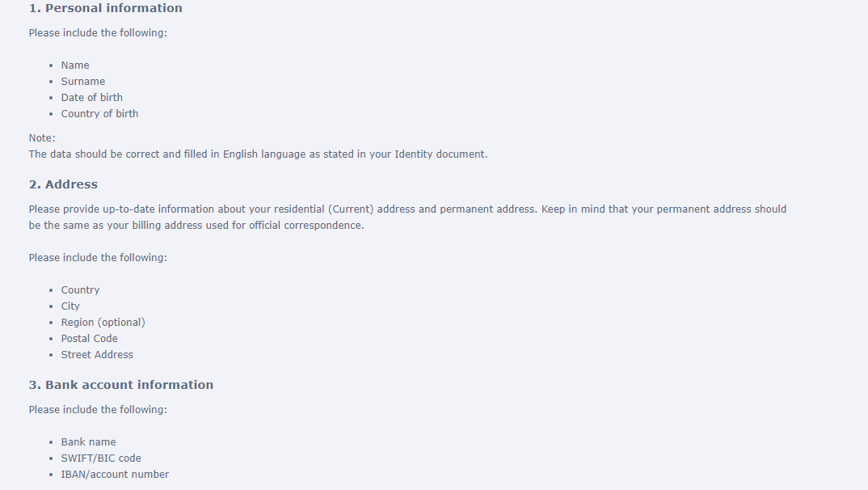This screenshot has height=490, width=868.
Task: Click the 'Surname' list entry
Action: pyautogui.click(x=83, y=82)
